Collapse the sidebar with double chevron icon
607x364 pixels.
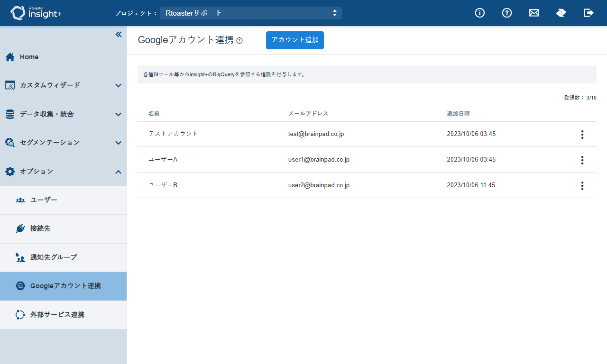tap(119, 34)
